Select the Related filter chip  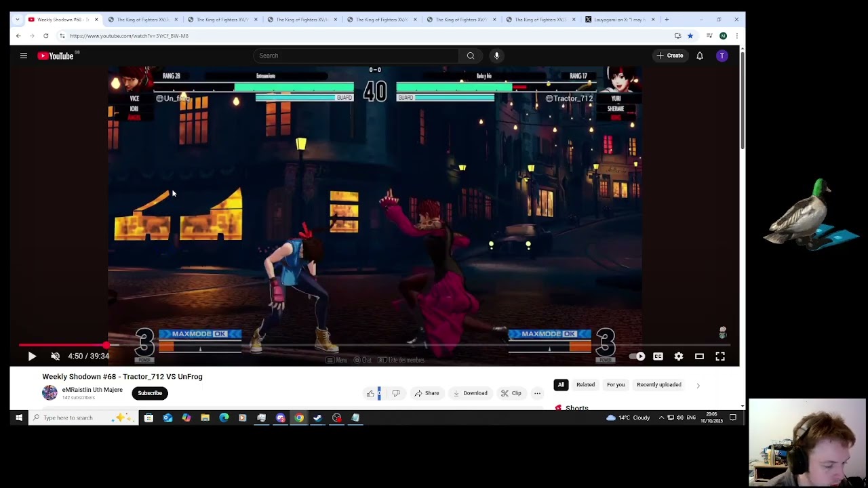585,385
